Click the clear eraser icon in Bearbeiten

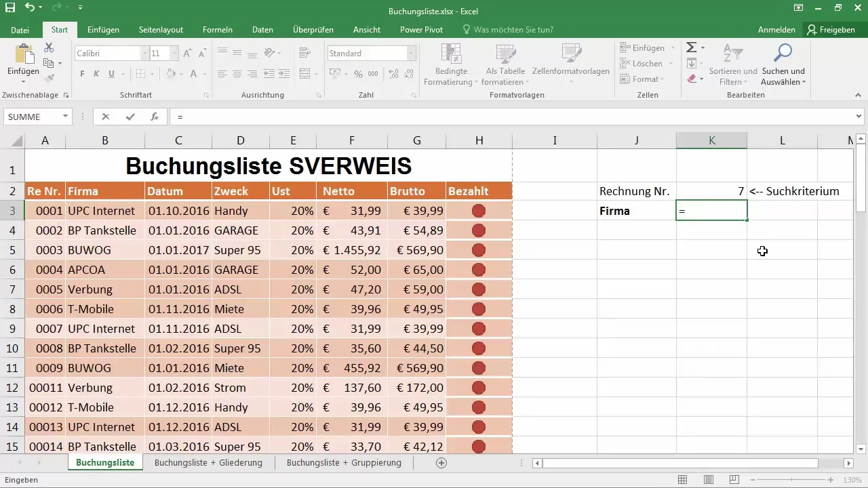(x=692, y=79)
